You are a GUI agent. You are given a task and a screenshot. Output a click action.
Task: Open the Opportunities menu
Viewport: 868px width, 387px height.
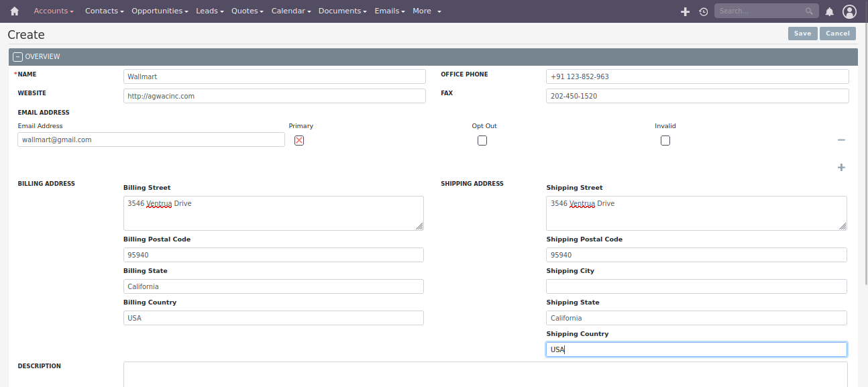(x=160, y=11)
